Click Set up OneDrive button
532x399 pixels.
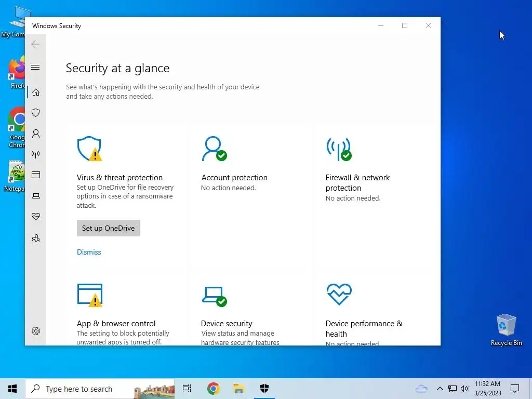tap(108, 228)
